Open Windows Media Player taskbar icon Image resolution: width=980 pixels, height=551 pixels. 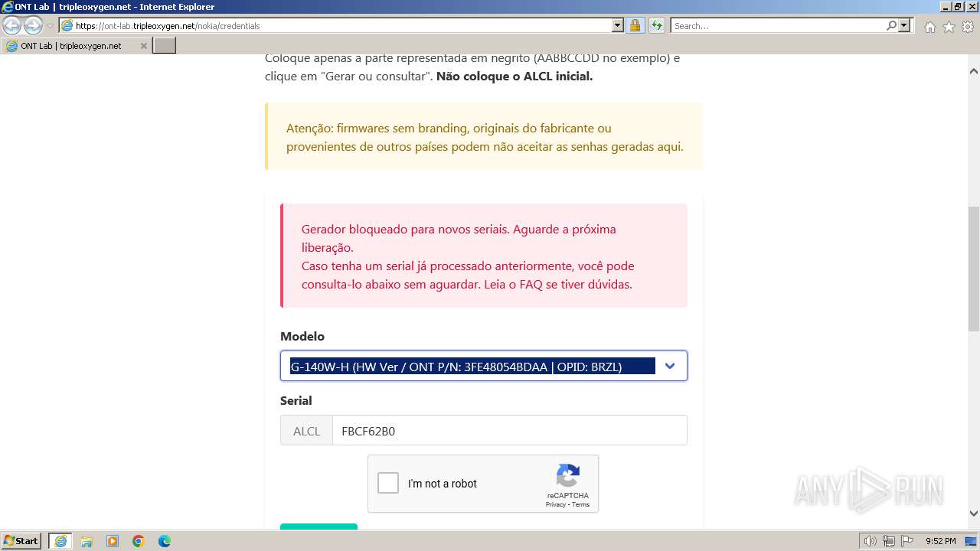113,541
